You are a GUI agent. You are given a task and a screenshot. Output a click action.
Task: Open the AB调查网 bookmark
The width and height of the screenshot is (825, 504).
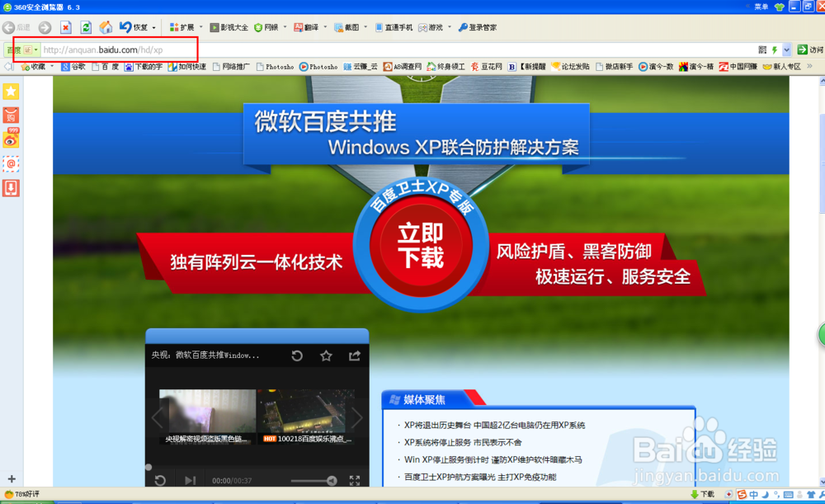(403, 67)
